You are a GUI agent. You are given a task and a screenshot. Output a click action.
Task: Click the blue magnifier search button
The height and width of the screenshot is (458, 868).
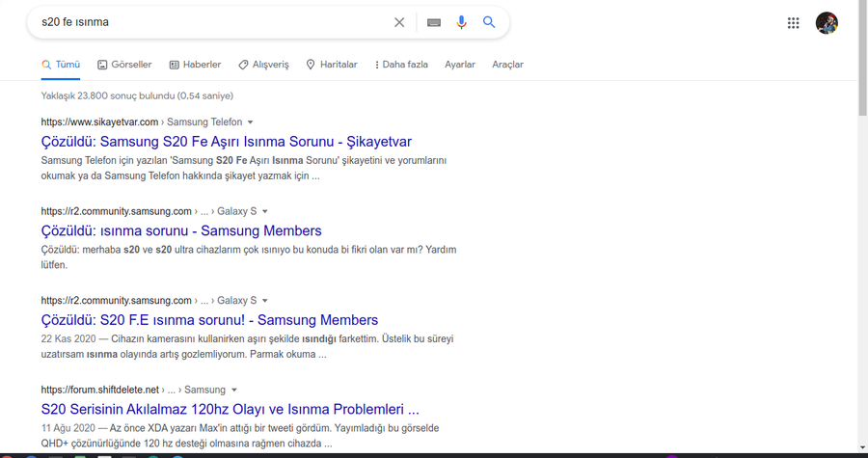point(489,22)
